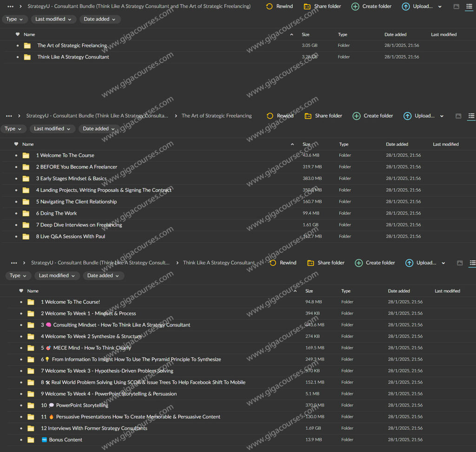The width and height of the screenshot is (476, 452).
Task: Switch to thumbnail view in Art of Strategic Freelancing panel
Action: pyautogui.click(x=458, y=116)
